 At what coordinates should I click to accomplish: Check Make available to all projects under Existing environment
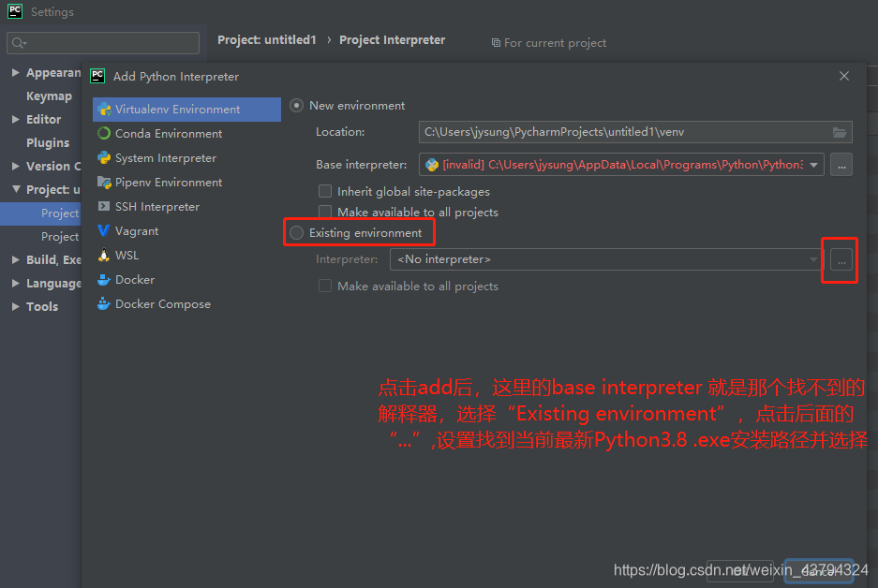325,286
